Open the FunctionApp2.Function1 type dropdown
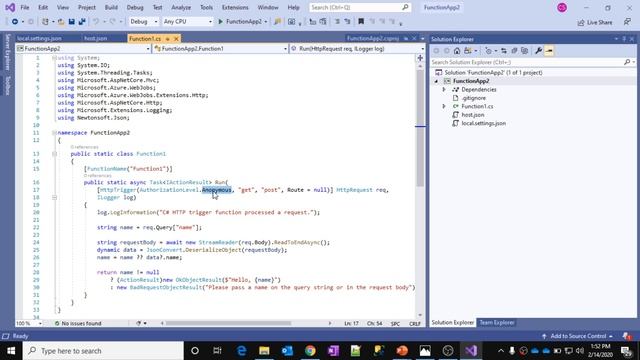Image resolution: width=640 pixels, height=360 pixels. coord(220,49)
